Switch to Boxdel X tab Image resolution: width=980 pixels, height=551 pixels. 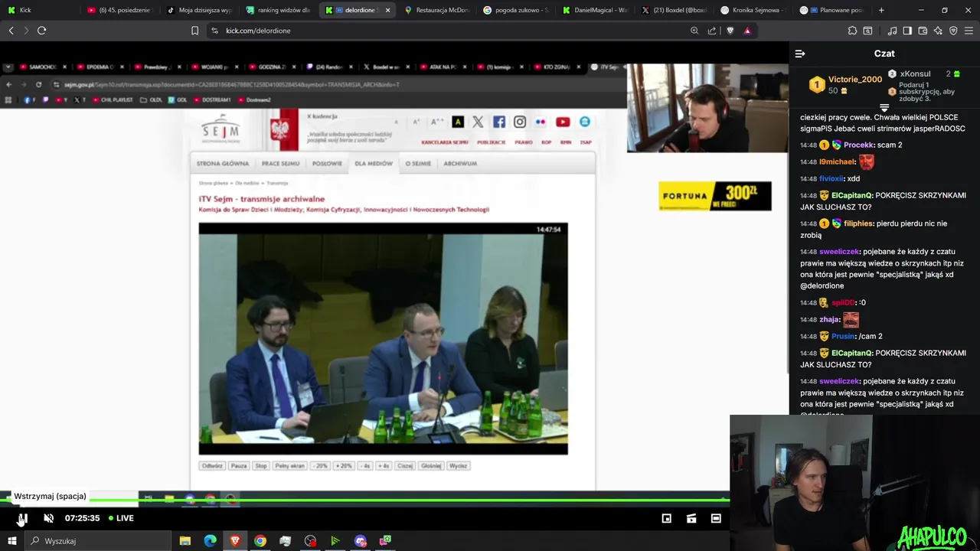(674, 10)
